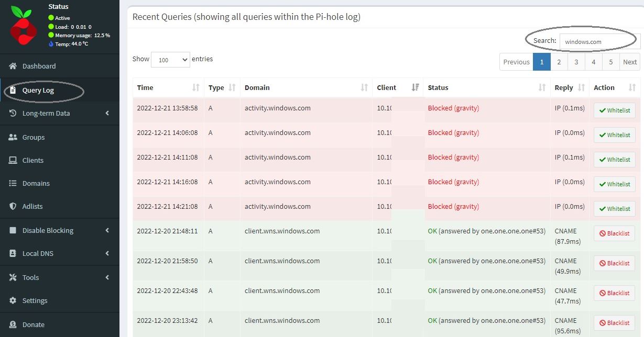This screenshot has width=644, height=337.
Task: Select the Clients sidebar icon
Action: (x=13, y=161)
